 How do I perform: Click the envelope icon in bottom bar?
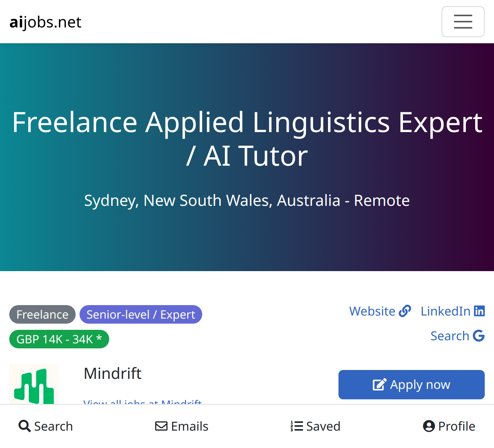pos(161,426)
